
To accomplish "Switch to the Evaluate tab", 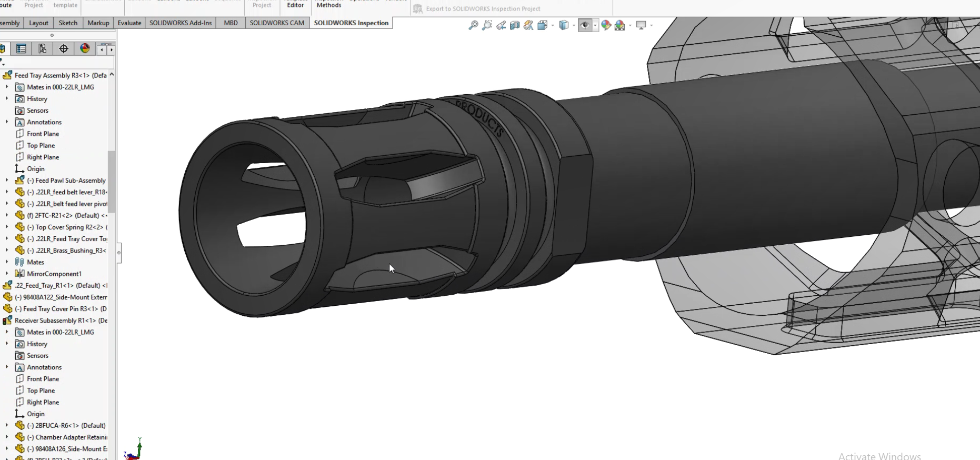I will (129, 23).
